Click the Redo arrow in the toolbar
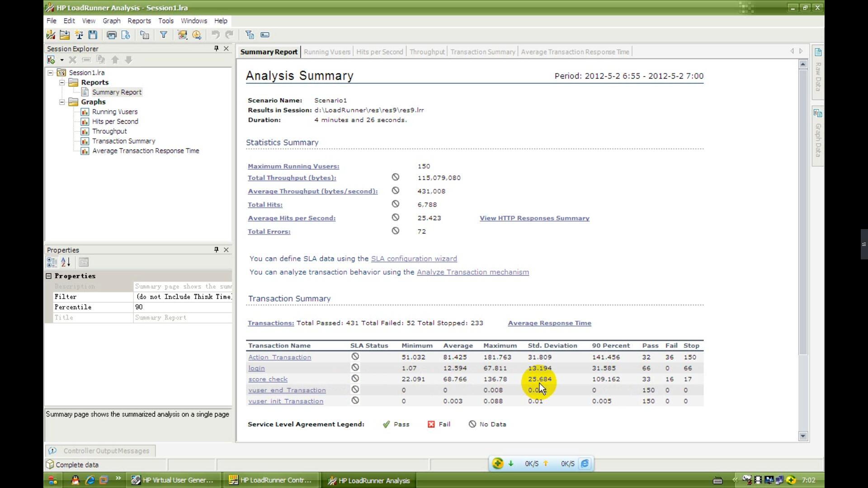The height and width of the screenshot is (488, 868). [230, 35]
